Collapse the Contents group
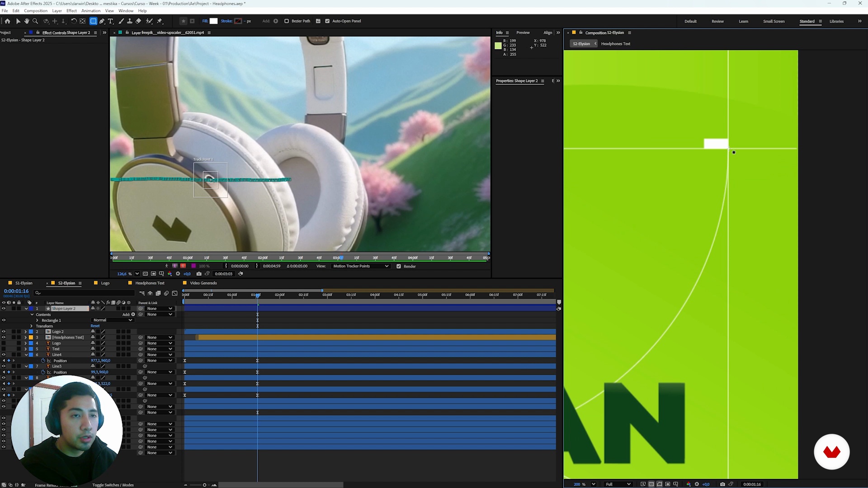This screenshot has height=488, width=868. tap(32, 314)
